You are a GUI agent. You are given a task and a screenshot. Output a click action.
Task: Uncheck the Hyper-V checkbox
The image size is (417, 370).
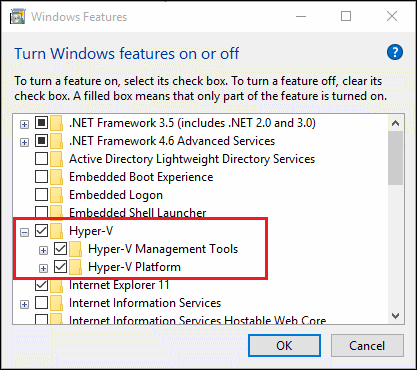41,231
